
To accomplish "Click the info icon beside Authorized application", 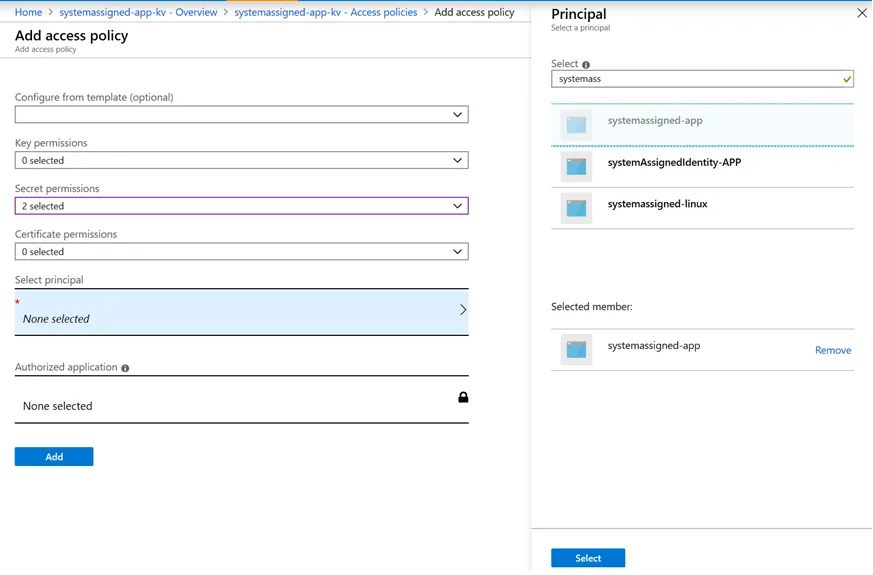I will [x=125, y=368].
